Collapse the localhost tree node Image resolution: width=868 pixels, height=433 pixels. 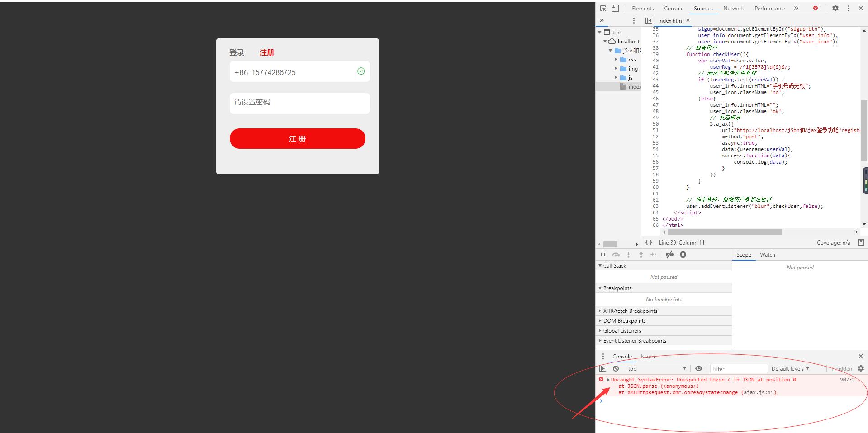pyautogui.click(x=605, y=41)
